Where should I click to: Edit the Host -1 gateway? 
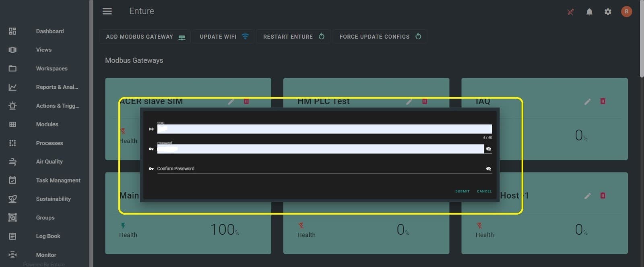(x=588, y=196)
